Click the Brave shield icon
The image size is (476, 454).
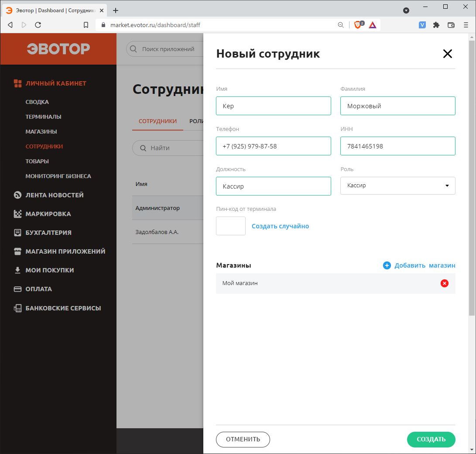(358, 25)
